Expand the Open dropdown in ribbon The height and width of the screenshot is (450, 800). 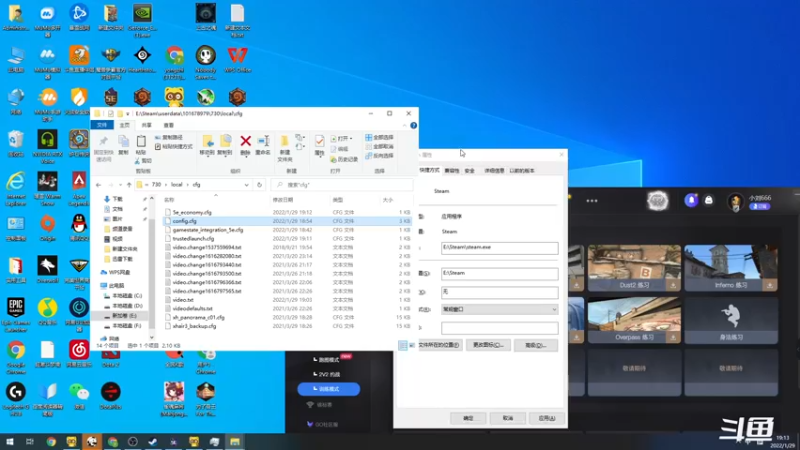click(351, 138)
